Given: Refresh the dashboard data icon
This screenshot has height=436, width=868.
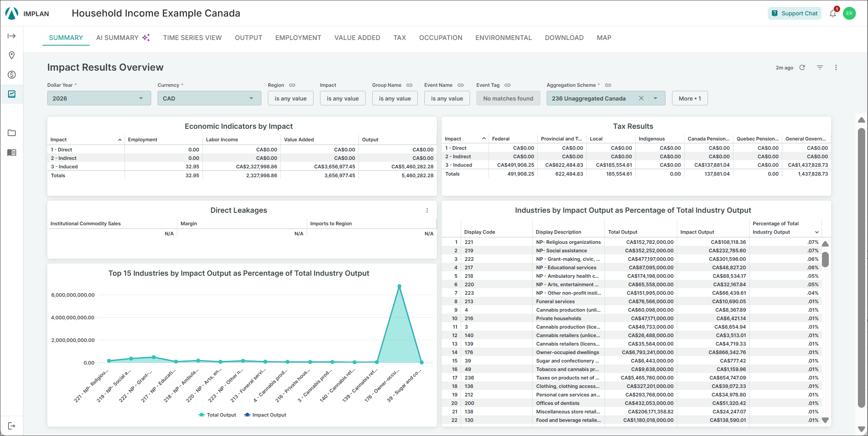Looking at the screenshot, I should pos(802,67).
